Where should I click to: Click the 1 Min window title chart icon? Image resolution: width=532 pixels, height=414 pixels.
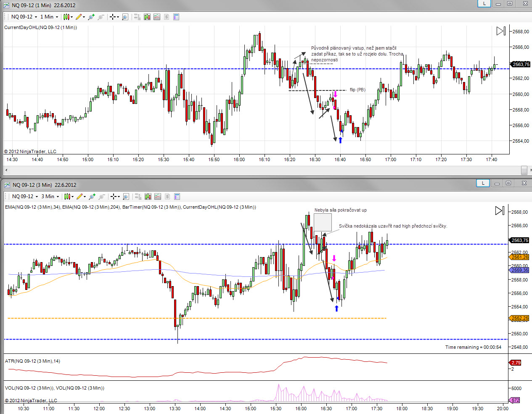[x=6, y=5]
